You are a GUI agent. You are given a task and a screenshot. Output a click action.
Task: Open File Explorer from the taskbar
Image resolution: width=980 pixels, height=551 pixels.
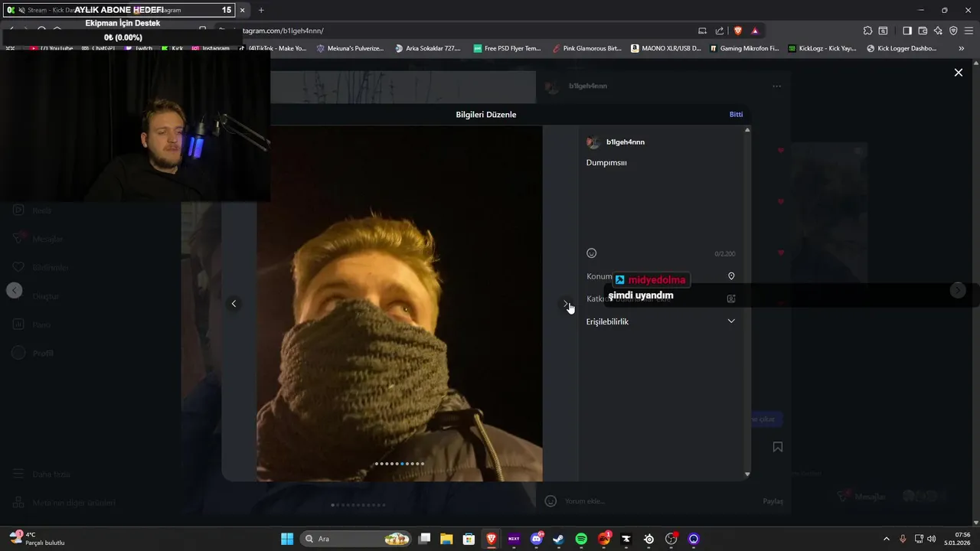(446, 539)
